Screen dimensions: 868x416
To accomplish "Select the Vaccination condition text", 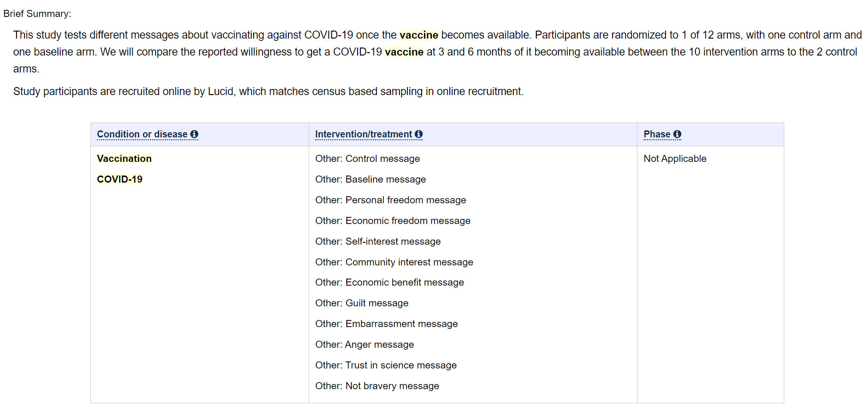I will point(124,159).
